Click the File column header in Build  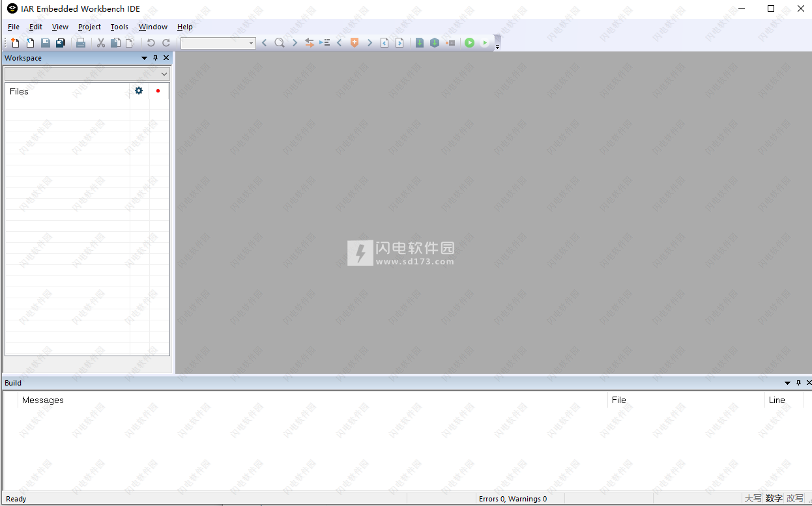click(686, 400)
